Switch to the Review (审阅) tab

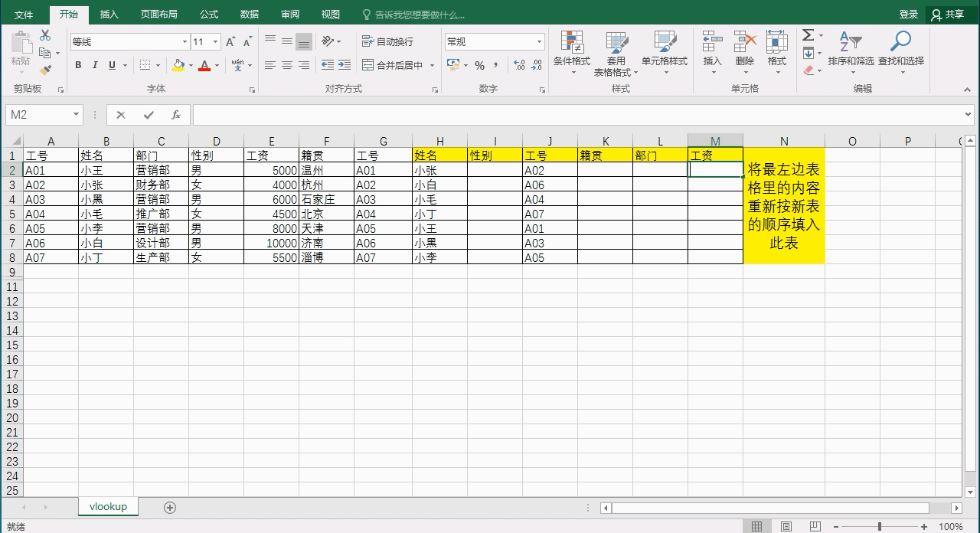point(289,15)
